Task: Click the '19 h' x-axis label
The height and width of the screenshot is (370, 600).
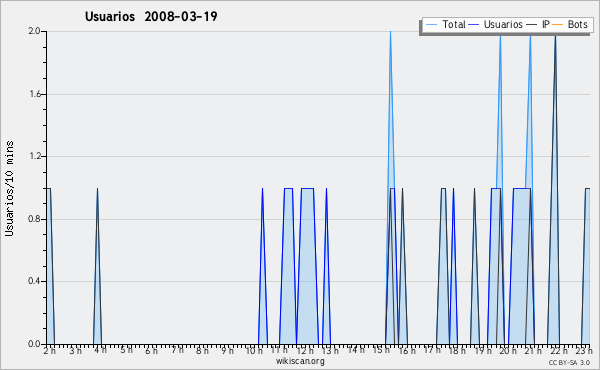Action: [483, 350]
